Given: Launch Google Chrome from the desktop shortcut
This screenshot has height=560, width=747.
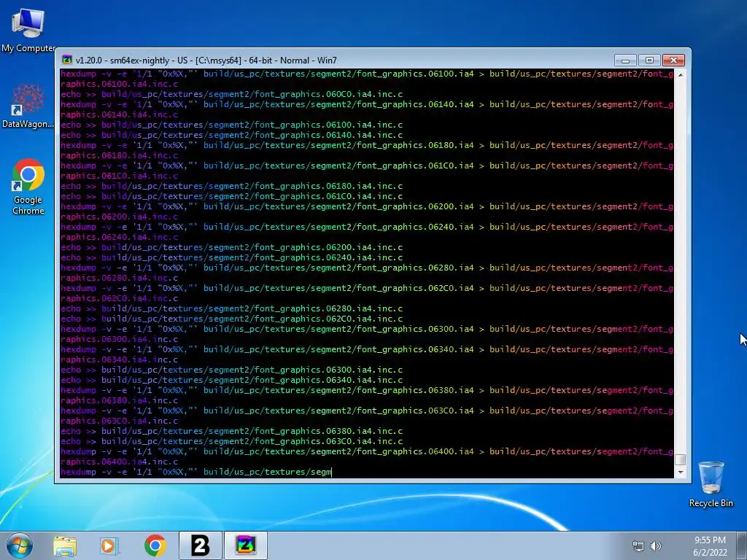Looking at the screenshot, I should point(28,187).
